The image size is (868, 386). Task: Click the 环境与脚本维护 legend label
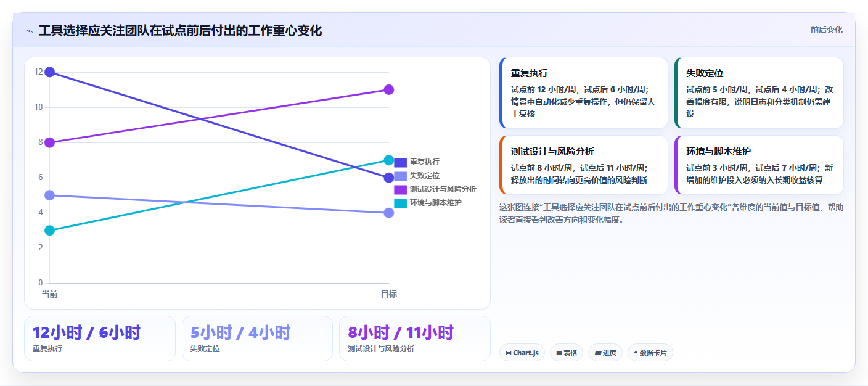point(436,203)
